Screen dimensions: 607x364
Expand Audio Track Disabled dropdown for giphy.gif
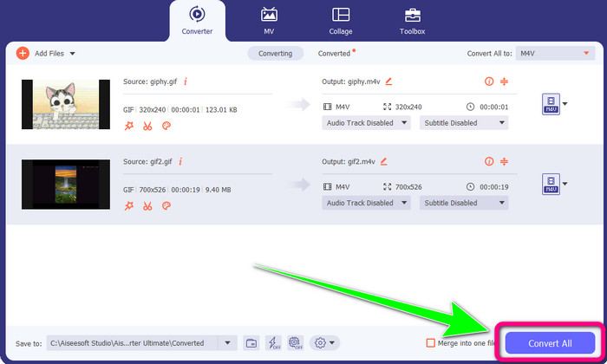[367, 123]
